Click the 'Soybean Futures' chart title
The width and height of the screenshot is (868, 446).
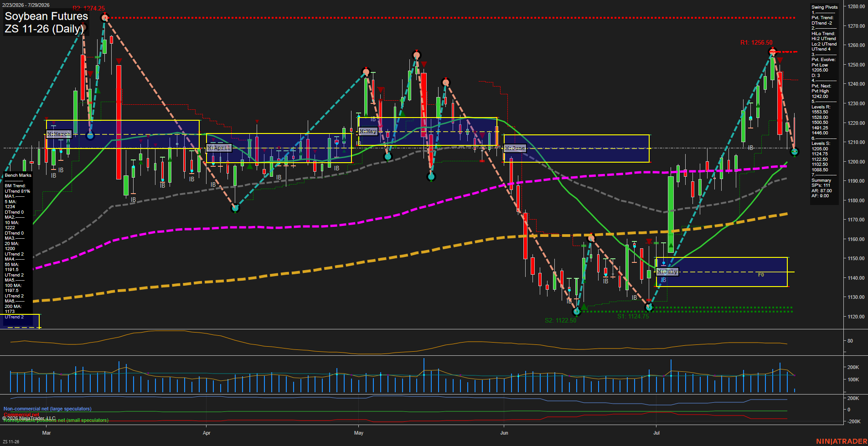click(46, 16)
